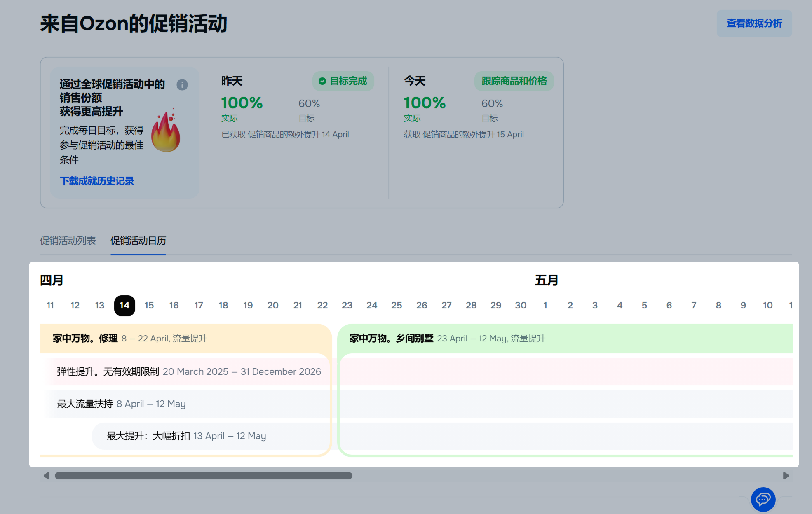The image size is (812, 514).
Task: Click the info icon beside global promotion title
Action: click(x=182, y=85)
